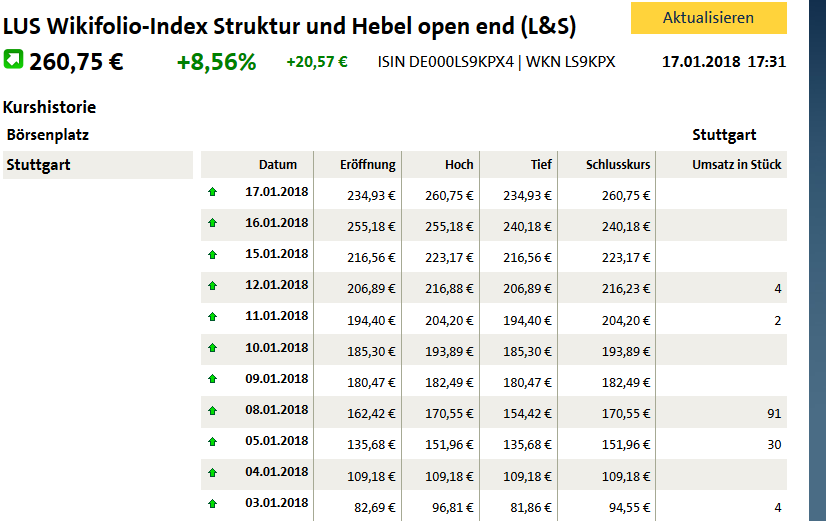Screen dimensions: 826x521
Task: Click the Datum column header
Action: tap(278, 165)
